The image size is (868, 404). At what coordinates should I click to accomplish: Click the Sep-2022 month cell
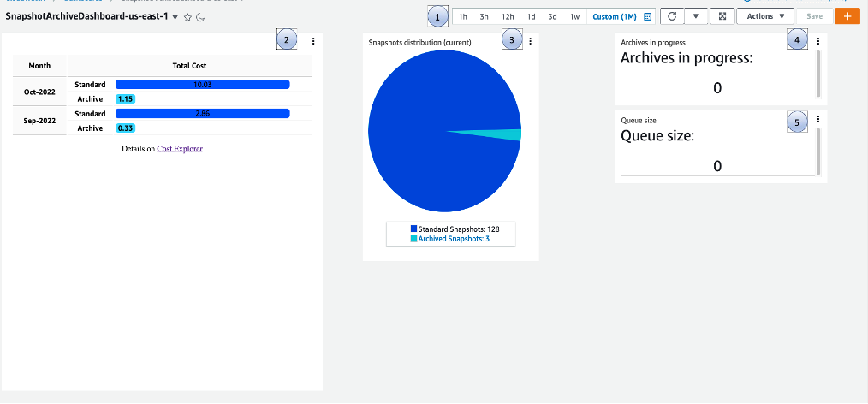(x=40, y=121)
